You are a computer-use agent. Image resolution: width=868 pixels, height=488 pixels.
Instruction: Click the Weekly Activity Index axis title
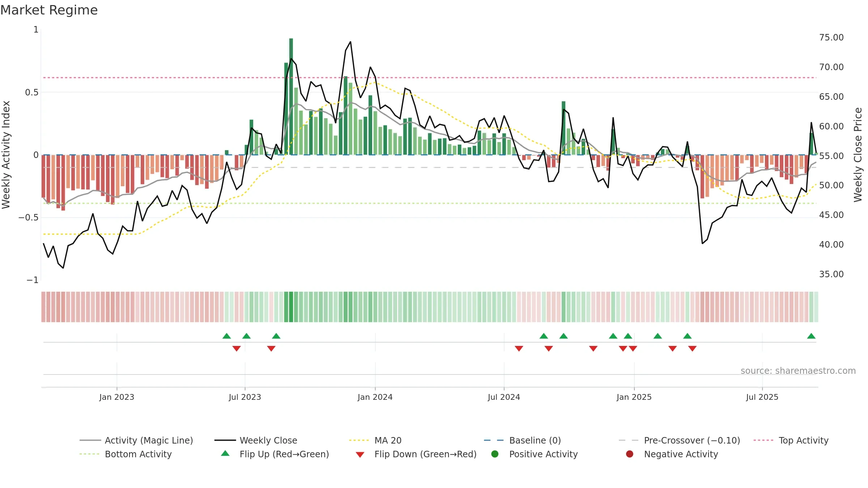pyautogui.click(x=6, y=155)
